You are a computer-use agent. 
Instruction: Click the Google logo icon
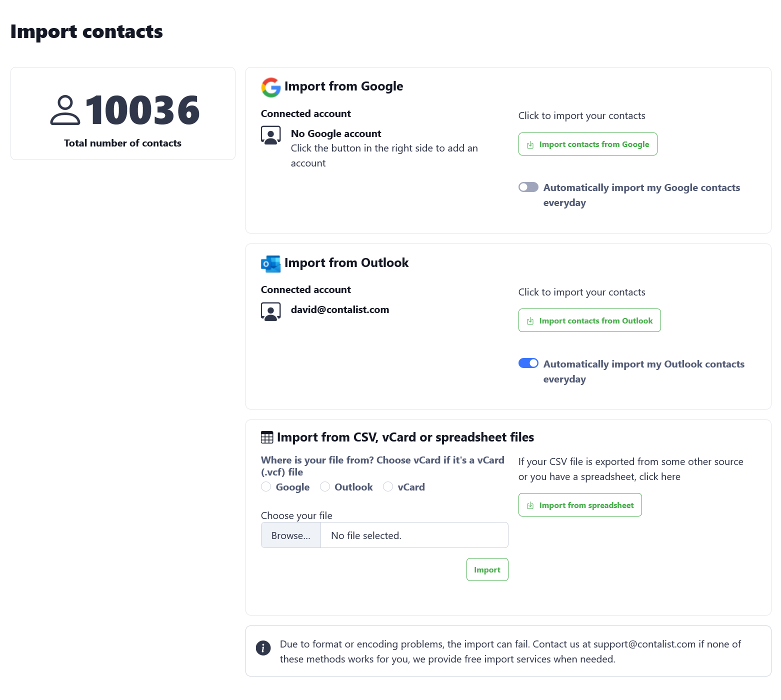(270, 87)
